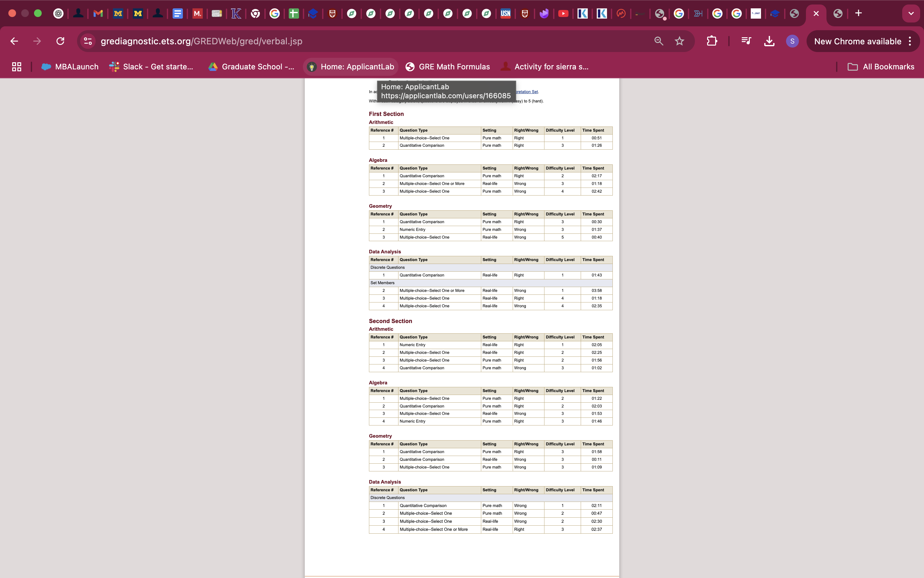Open the zoom magnifier icon in address bar
The width and height of the screenshot is (924, 578).
tap(659, 41)
